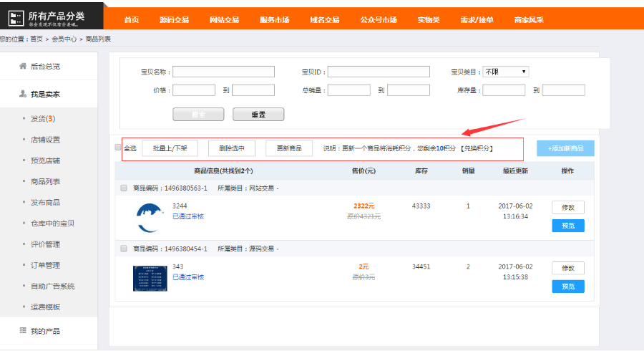644x351 pixels.
Task: Go to 域名交易 in the top navigation
Action: tap(324, 19)
